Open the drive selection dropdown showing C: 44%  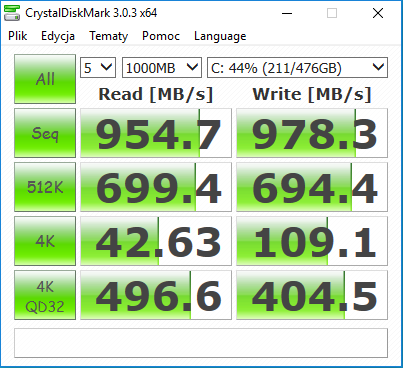[x=297, y=68]
